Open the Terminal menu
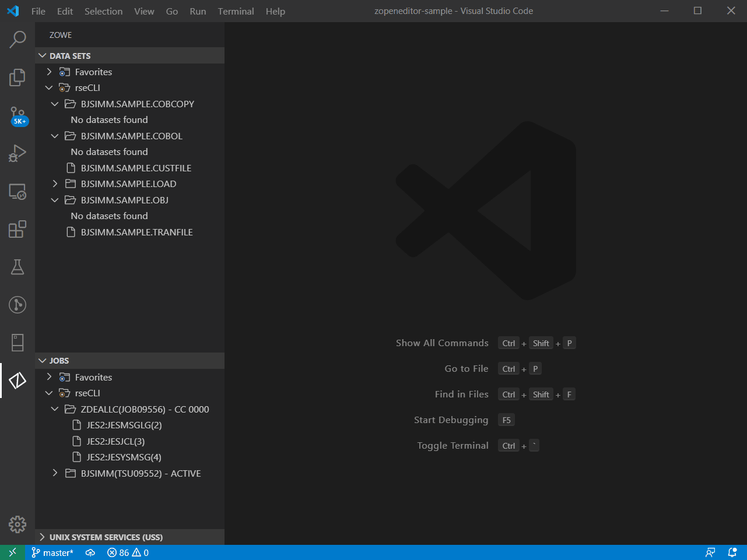 click(x=236, y=11)
